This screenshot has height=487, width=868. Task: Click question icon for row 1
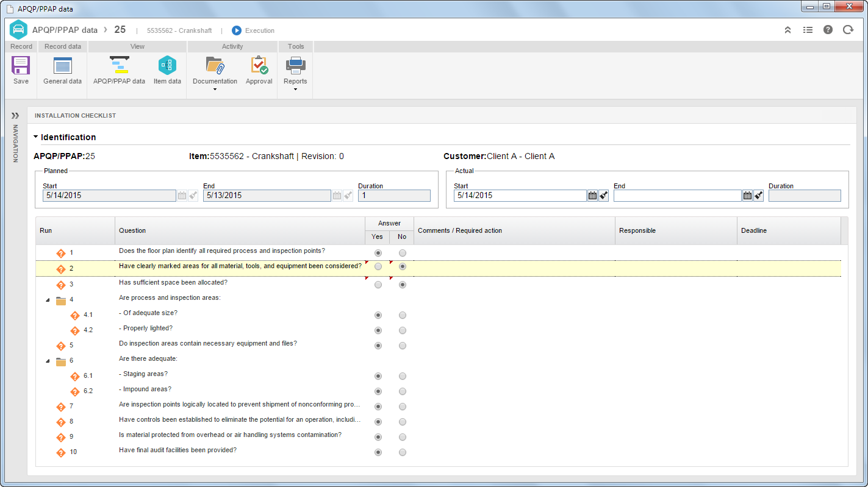pyautogui.click(x=61, y=253)
